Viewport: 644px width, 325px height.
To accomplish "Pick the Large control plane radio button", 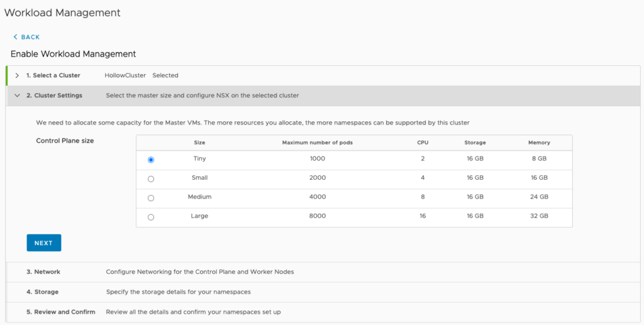I will pyautogui.click(x=151, y=218).
